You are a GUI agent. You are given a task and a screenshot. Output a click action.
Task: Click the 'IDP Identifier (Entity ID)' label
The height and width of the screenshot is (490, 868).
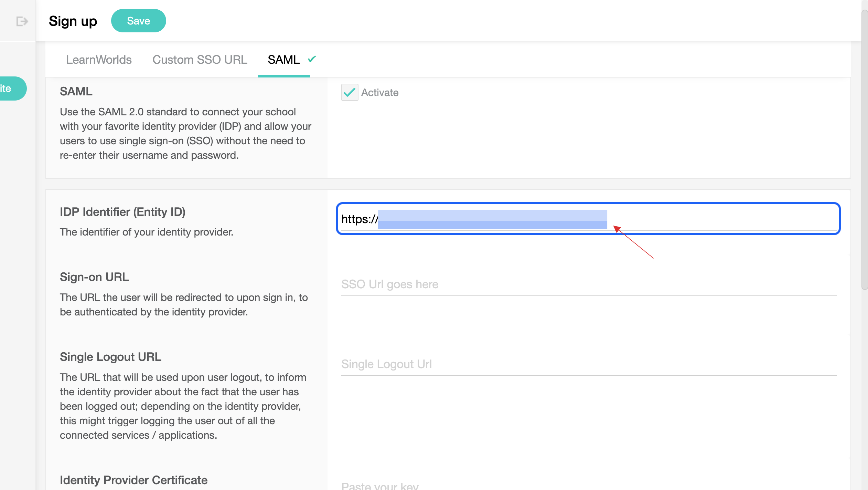122,212
